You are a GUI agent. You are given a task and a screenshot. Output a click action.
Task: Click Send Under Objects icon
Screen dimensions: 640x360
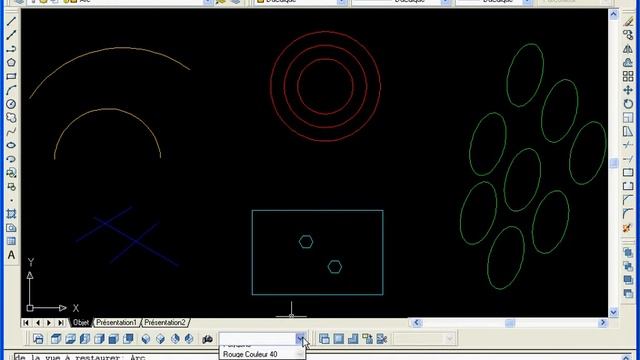628,293
